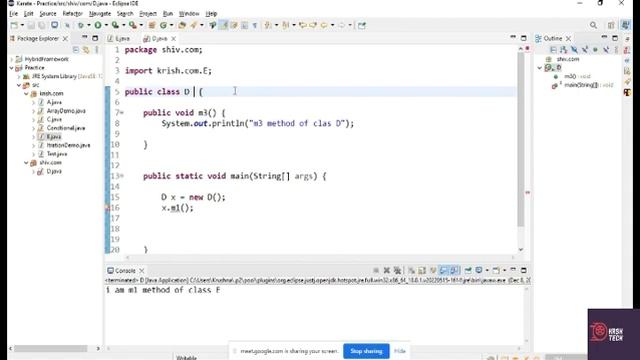640x360 pixels.
Task: Toggle Word Wrap in editor toolbar
Action: (x=234, y=25)
